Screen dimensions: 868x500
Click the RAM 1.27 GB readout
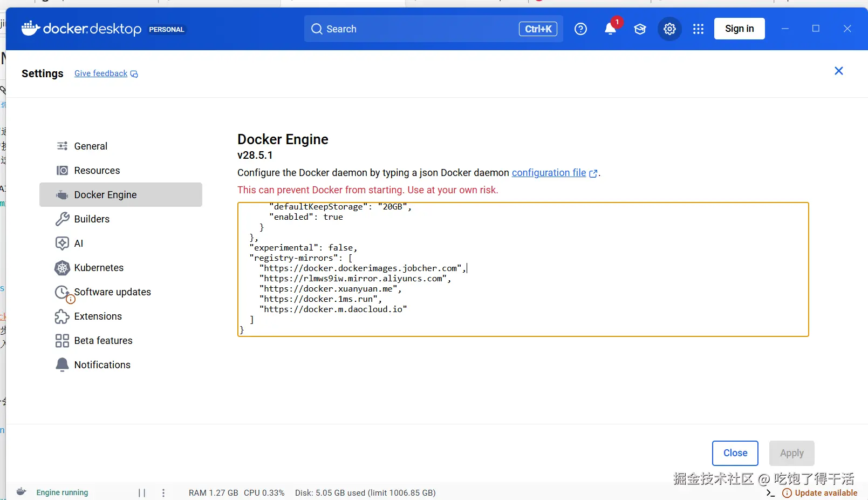point(213,492)
